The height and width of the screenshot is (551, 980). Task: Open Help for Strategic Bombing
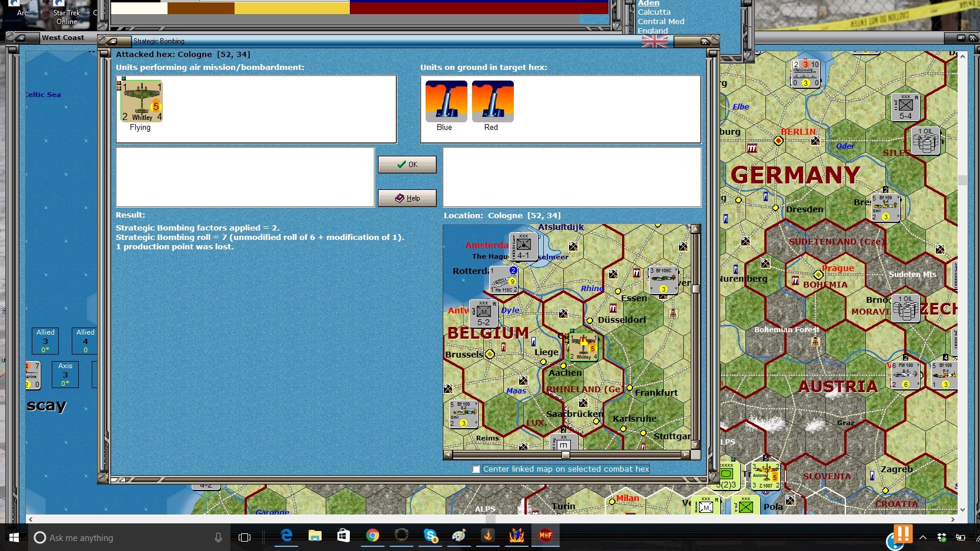pos(407,198)
